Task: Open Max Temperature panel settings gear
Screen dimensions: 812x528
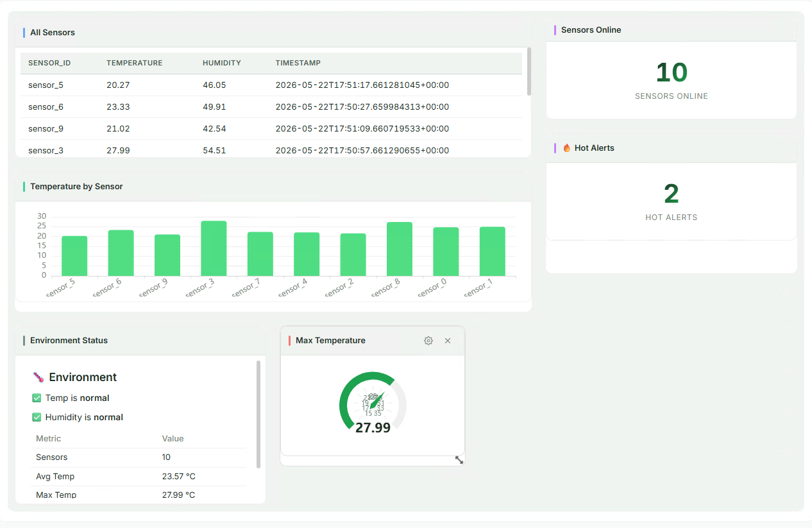Action: pos(428,341)
